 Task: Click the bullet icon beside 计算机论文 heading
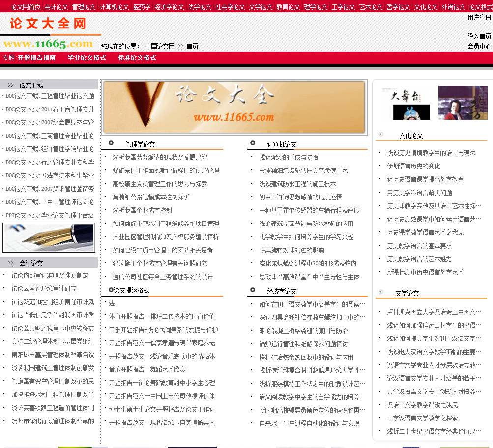click(253, 143)
